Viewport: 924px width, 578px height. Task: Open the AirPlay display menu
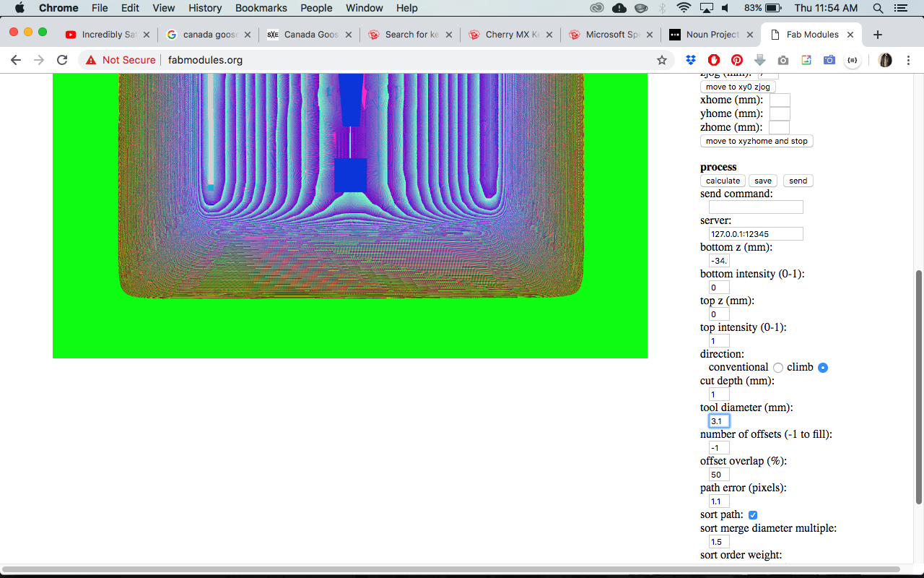point(706,8)
